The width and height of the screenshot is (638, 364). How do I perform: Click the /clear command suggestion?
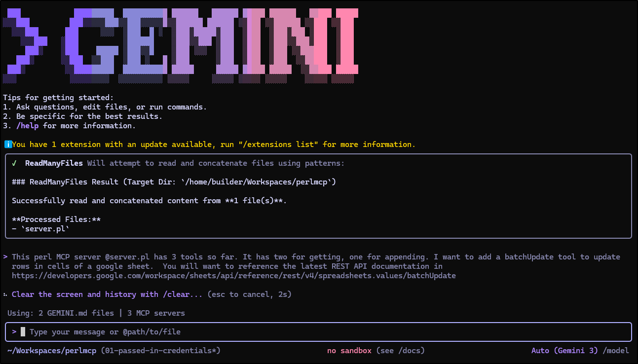coord(176,294)
